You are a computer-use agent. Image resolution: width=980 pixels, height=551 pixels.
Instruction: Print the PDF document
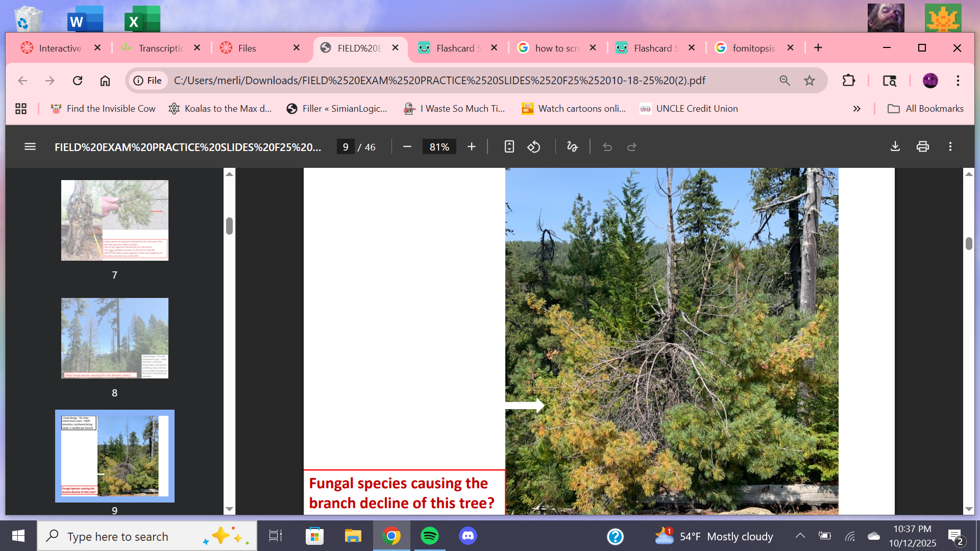tap(922, 147)
